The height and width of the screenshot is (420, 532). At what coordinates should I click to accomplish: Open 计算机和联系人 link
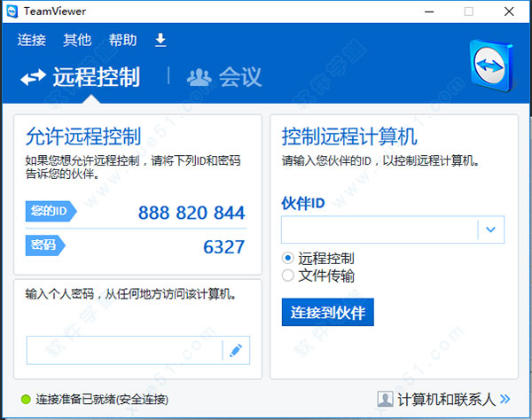pyautogui.click(x=447, y=400)
